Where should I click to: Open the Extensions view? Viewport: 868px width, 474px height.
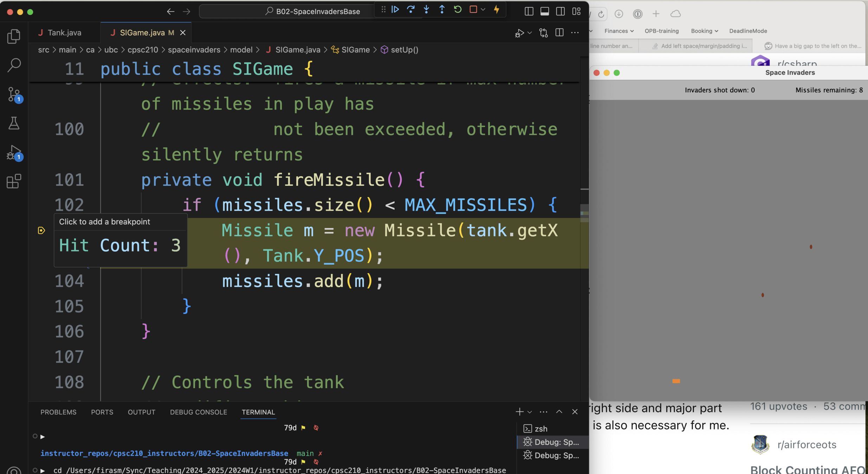click(x=14, y=182)
